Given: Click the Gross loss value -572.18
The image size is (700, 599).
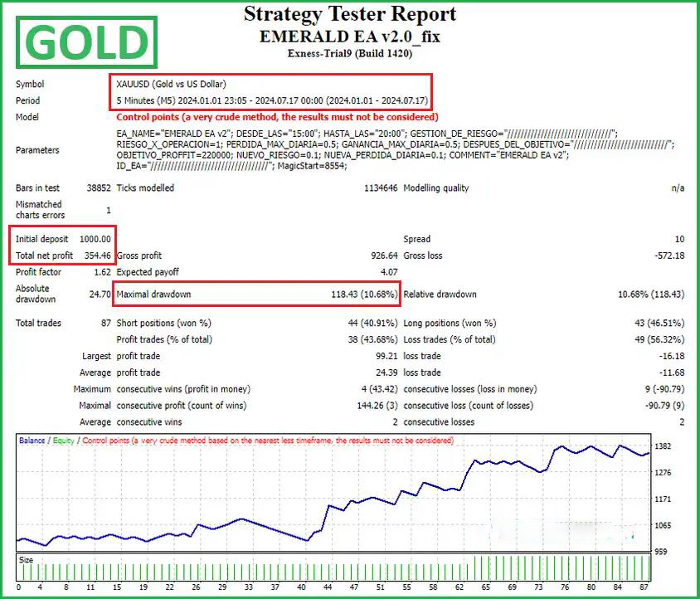Looking at the screenshot, I should pyautogui.click(x=668, y=256).
